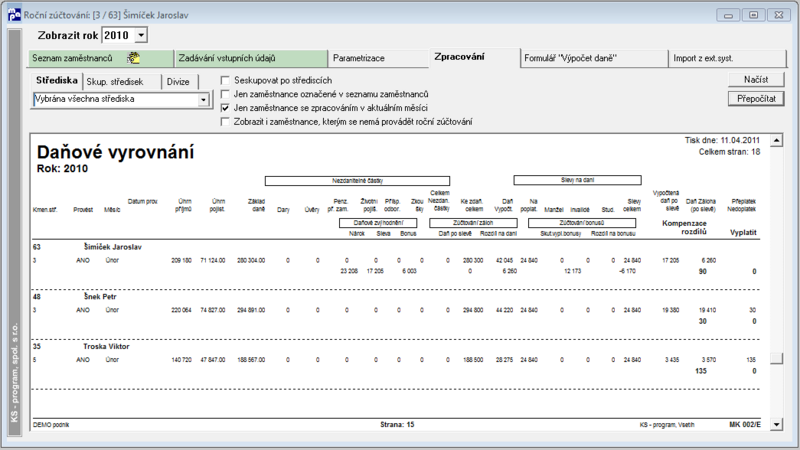Close the Roční zúčtování window

(779, 15)
